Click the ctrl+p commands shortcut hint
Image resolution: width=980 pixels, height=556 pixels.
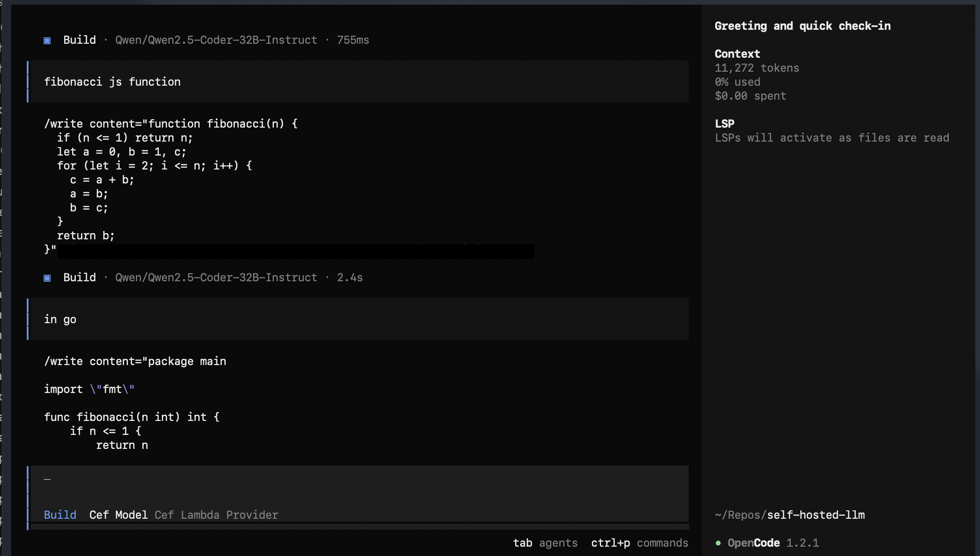pos(639,543)
